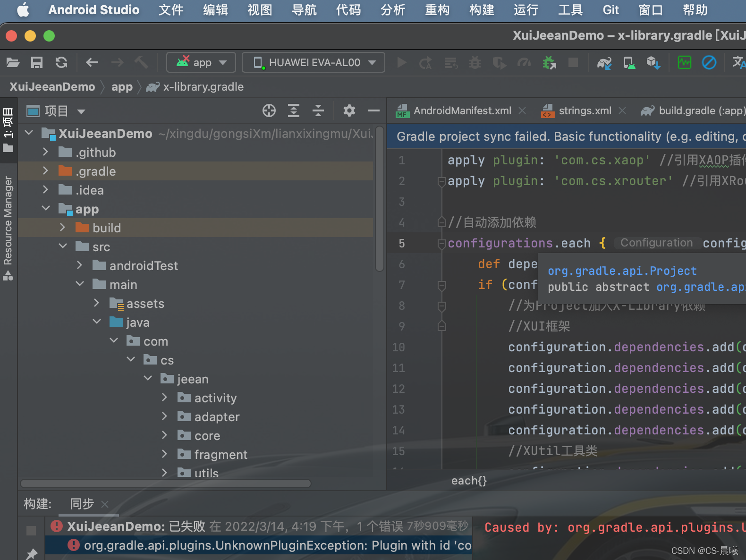Click the green monitor toolbar icon

(x=685, y=62)
